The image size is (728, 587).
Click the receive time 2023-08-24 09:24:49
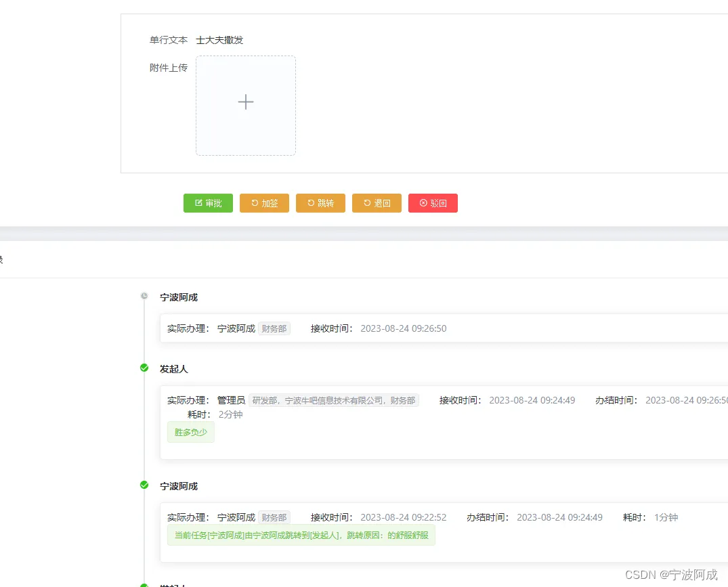click(x=532, y=400)
